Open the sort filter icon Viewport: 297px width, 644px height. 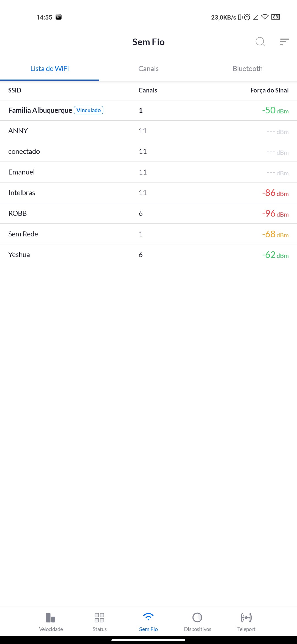click(284, 42)
